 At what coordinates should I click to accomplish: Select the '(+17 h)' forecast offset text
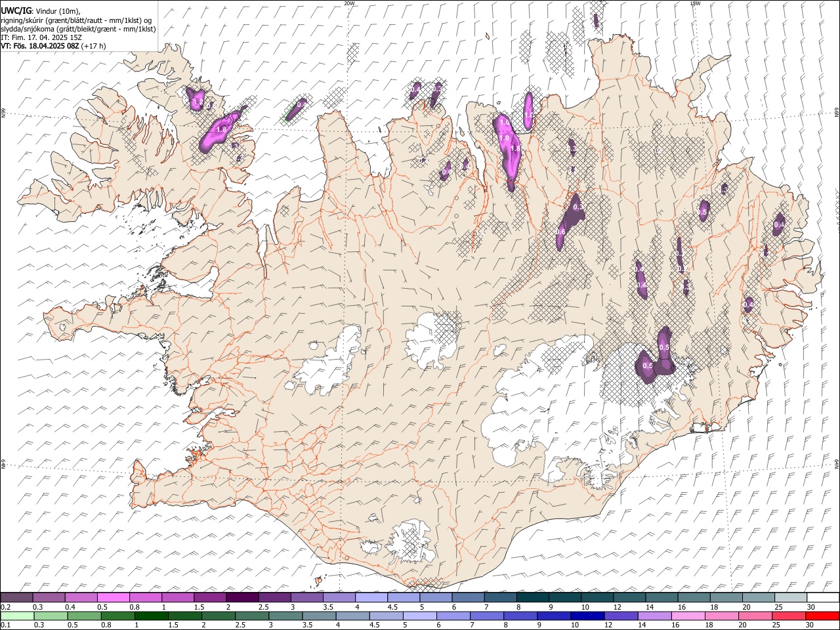pos(94,46)
